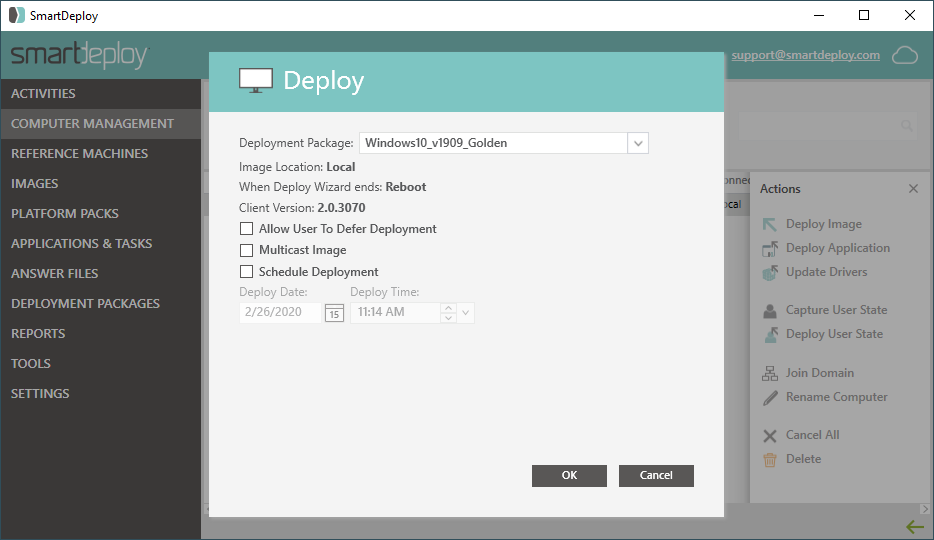
Task: Click the Capture User State label
Action: coord(836,310)
